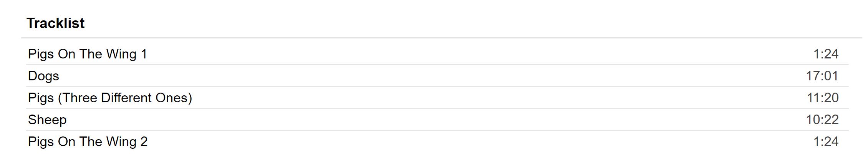Click the 17:01 duration for Dogs
868x158 pixels.
pos(822,76)
